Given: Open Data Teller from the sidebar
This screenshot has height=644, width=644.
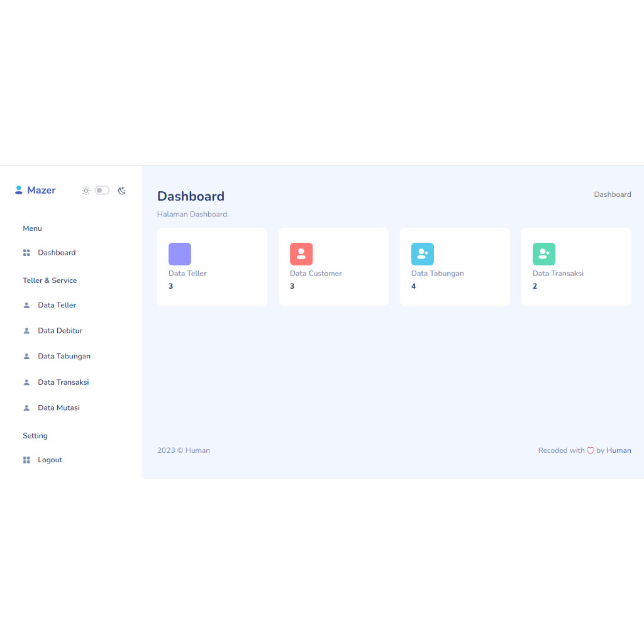Looking at the screenshot, I should [x=57, y=305].
